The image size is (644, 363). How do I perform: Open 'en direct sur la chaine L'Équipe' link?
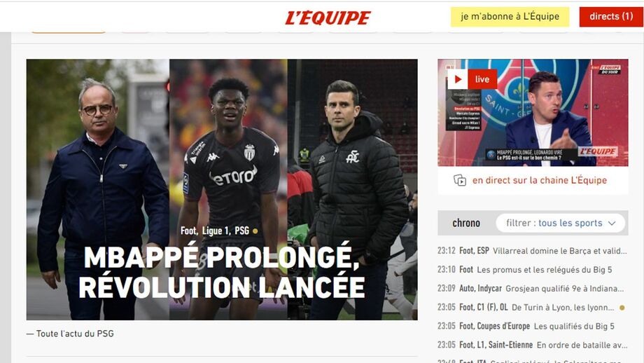(x=539, y=180)
